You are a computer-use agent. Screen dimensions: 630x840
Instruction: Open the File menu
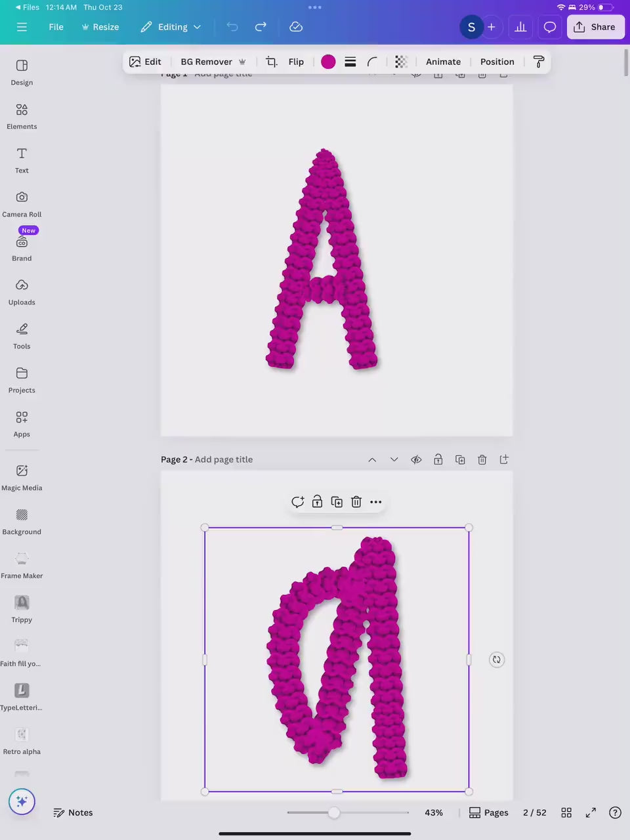pos(56,27)
